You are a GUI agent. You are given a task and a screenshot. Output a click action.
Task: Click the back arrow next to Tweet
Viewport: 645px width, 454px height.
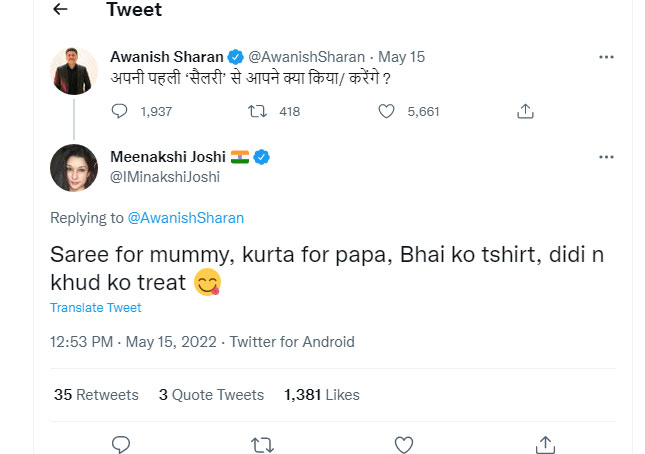pos(61,10)
